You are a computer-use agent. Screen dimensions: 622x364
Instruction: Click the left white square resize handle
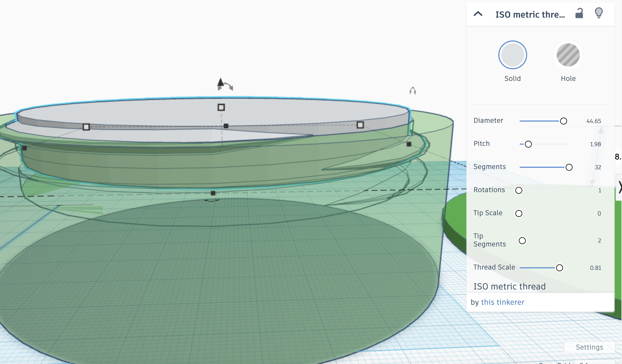coord(86,127)
